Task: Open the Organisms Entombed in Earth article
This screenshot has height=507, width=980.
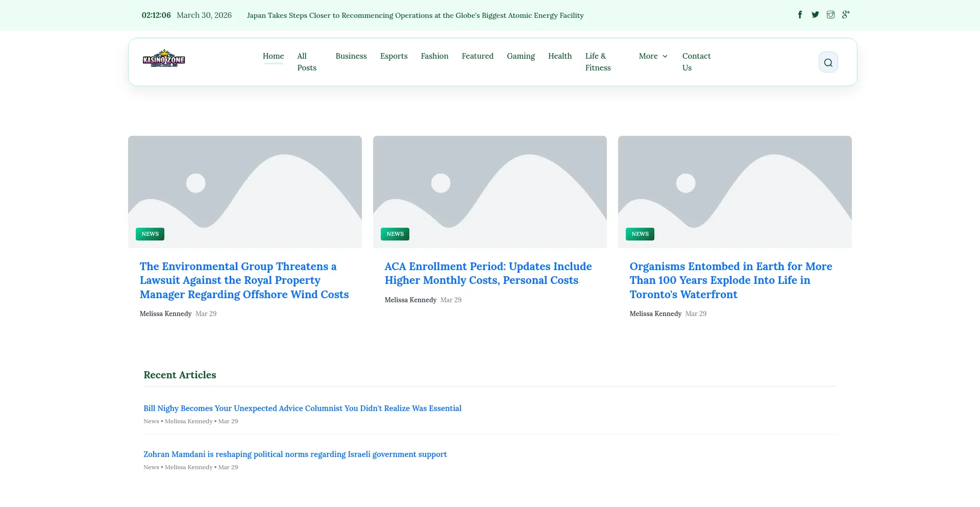Action: tap(730, 280)
